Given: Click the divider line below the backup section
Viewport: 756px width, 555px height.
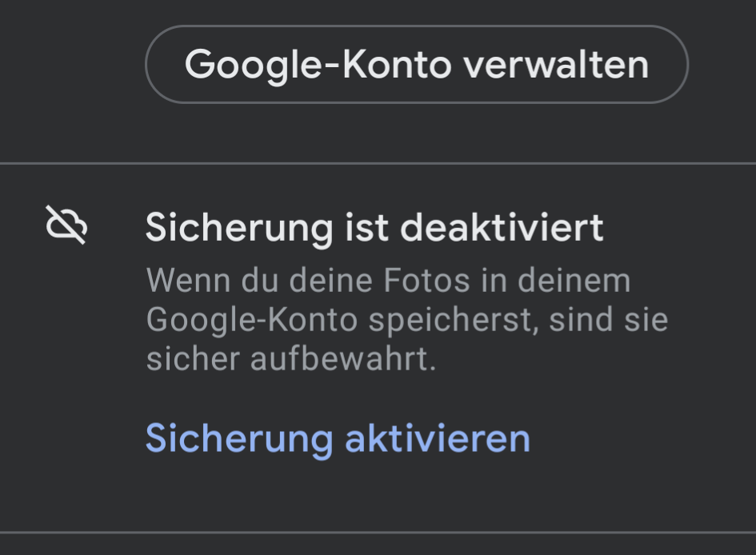Looking at the screenshot, I should point(378,533).
